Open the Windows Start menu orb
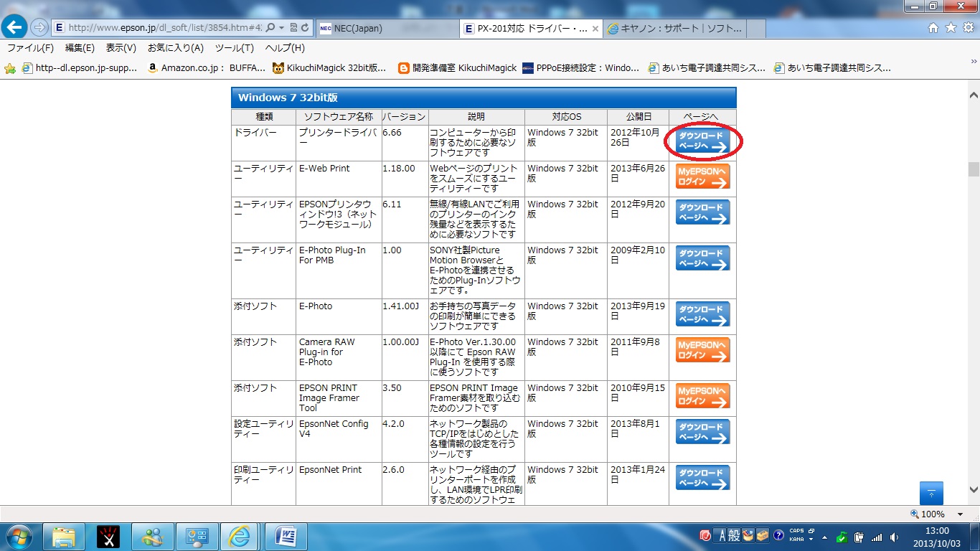Screen dimensions: 980x551 (x=19, y=536)
